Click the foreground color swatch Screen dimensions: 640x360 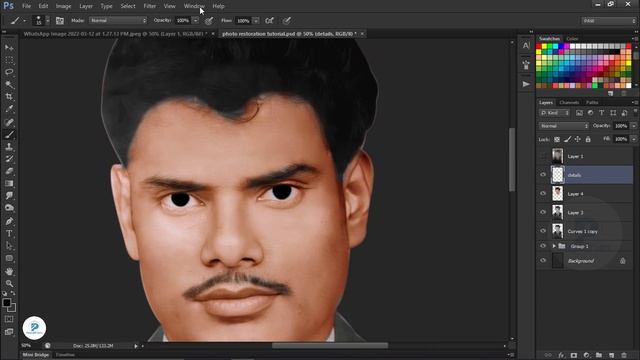pos(7,303)
